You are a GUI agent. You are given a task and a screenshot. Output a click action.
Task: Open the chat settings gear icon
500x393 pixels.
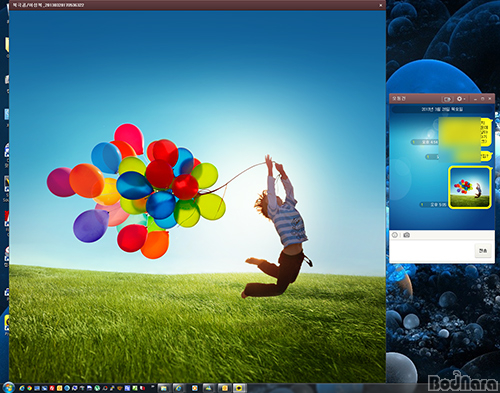(459, 99)
